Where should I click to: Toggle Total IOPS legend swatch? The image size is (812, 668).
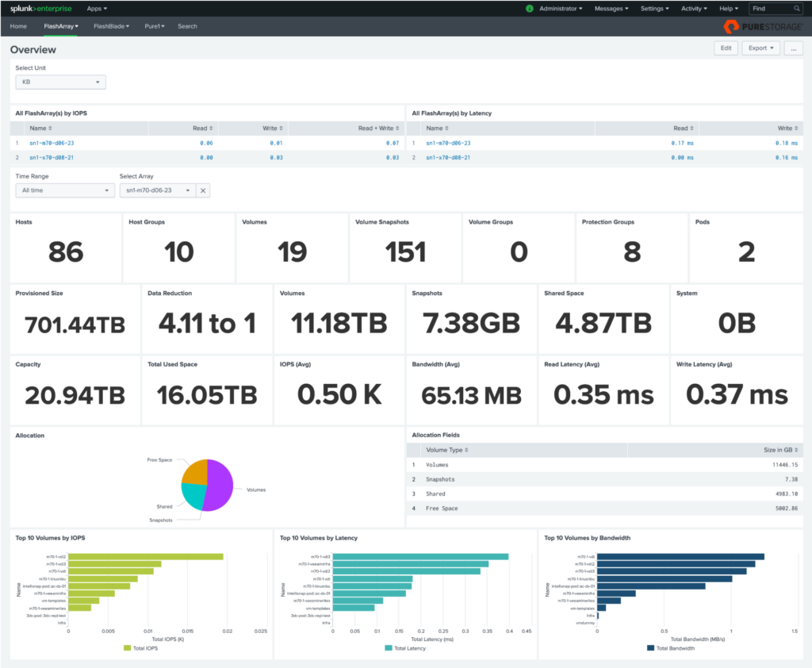tap(128, 648)
